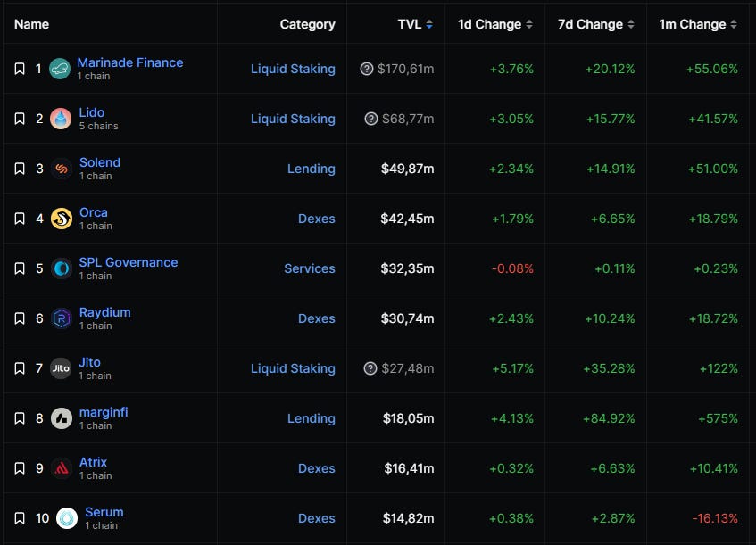The height and width of the screenshot is (545, 756).
Task: Bookmark SPL Governance entry
Action: pyautogui.click(x=20, y=268)
